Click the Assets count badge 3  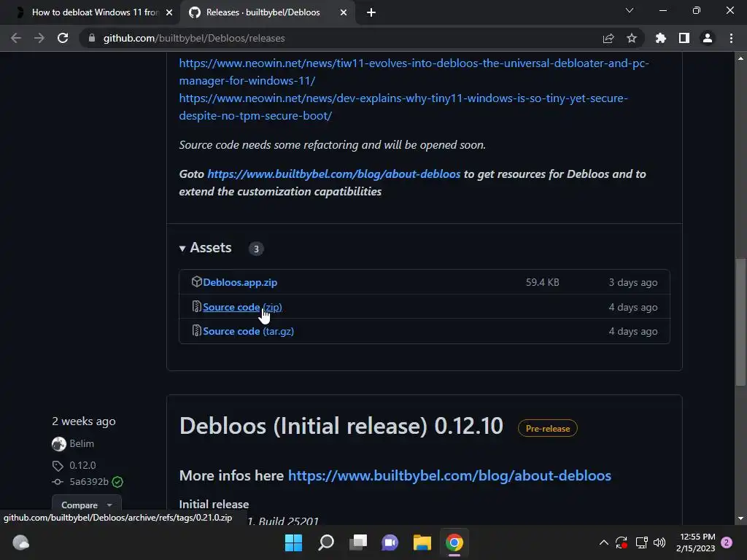click(256, 249)
